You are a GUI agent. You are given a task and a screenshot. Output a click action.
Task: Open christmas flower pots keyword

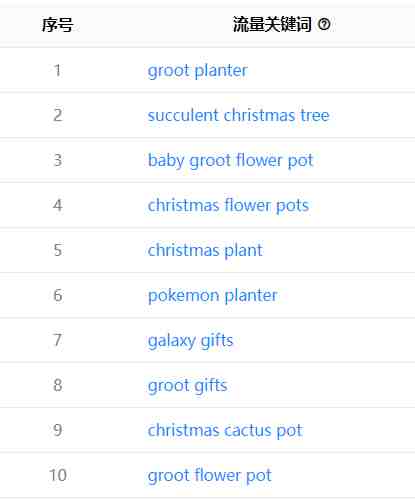228,205
